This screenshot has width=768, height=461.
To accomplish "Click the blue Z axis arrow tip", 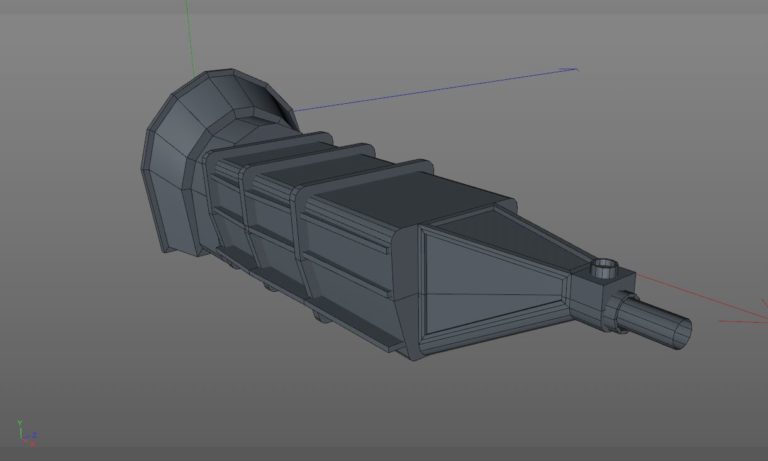I will pyautogui.click(x=570, y=70).
